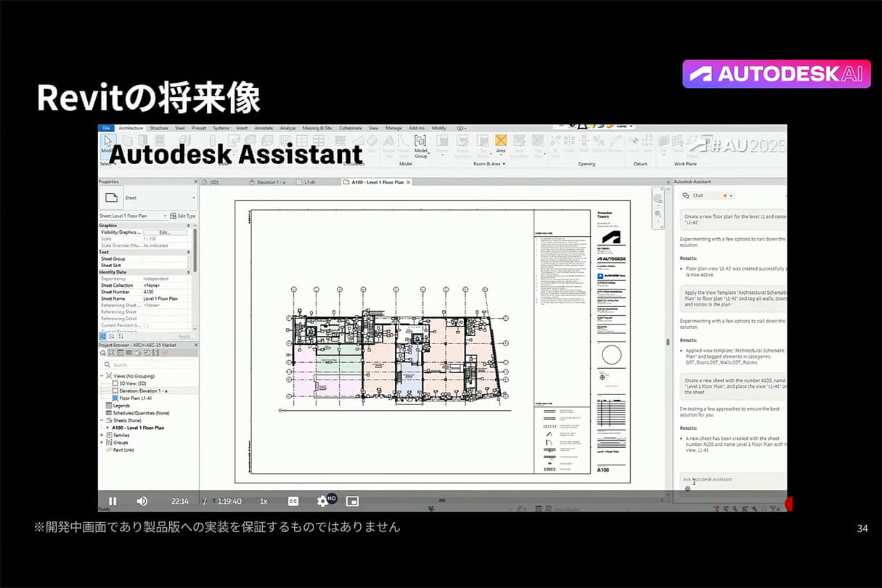Open the Structure ribbon tab
882x588 pixels.
158,128
